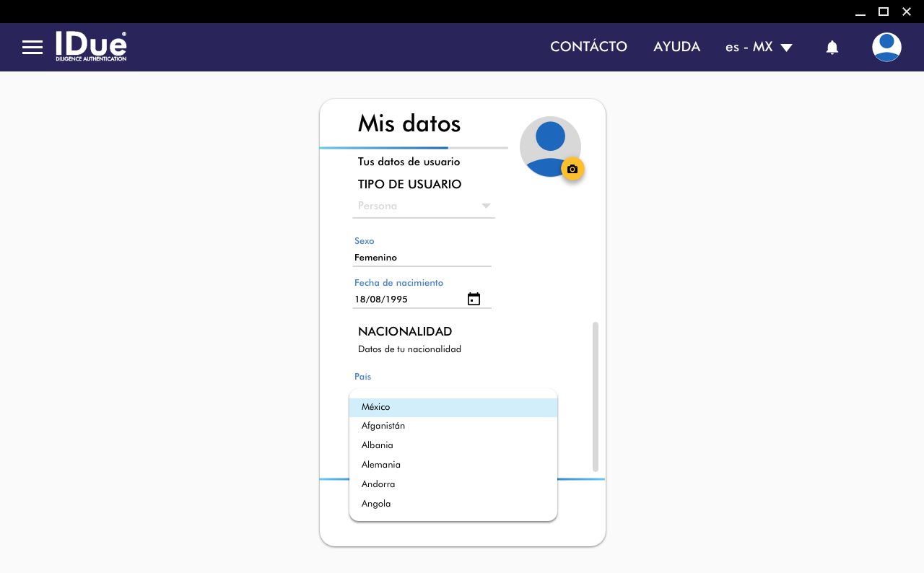
Task: Click the camera icon to change photo
Action: 572,169
